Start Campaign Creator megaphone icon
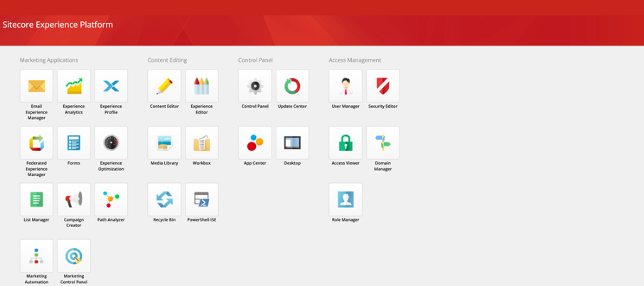Image resolution: width=644 pixels, height=286 pixels. pyautogui.click(x=74, y=199)
